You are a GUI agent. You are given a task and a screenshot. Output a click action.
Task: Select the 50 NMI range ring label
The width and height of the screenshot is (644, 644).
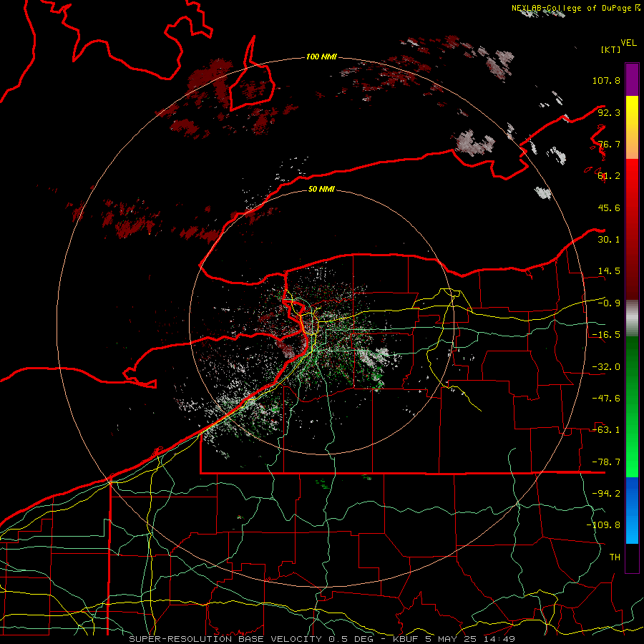(x=321, y=189)
